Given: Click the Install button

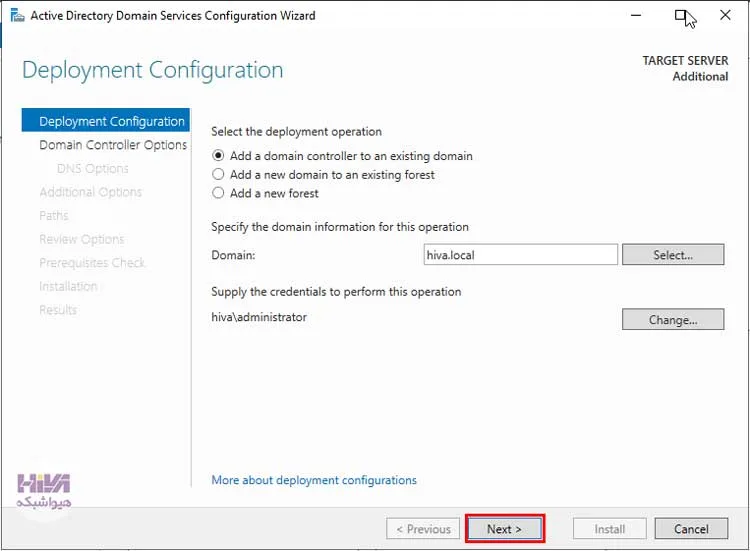Looking at the screenshot, I should (x=610, y=529).
